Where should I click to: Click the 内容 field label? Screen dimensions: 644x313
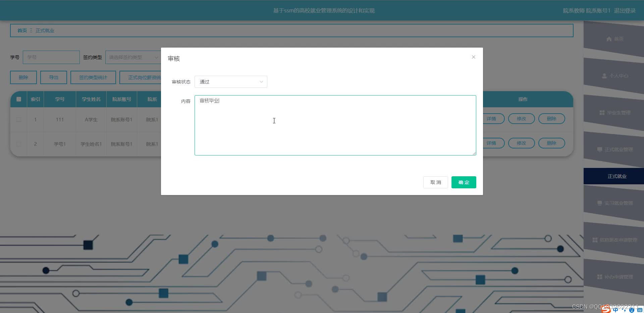(186, 101)
